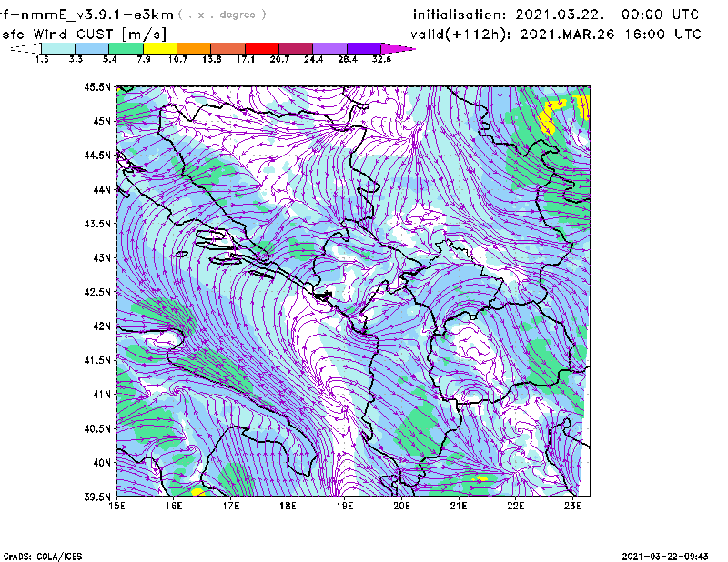Click legend value "10.7"
Image resolution: width=728 pixels, height=562 pixels.
[x=177, y=59]
